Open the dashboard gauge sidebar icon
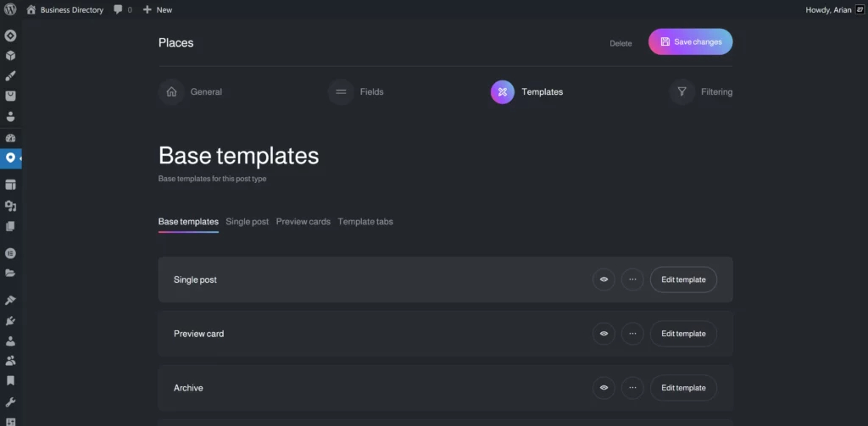868x426 pixels. coord(10,138)
